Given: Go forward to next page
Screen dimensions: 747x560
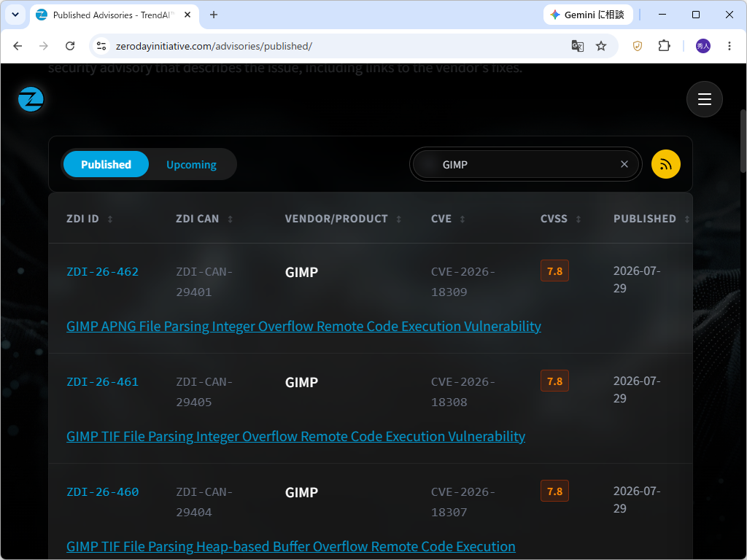Looking at the screenshot, I should [x=43, y=46].
